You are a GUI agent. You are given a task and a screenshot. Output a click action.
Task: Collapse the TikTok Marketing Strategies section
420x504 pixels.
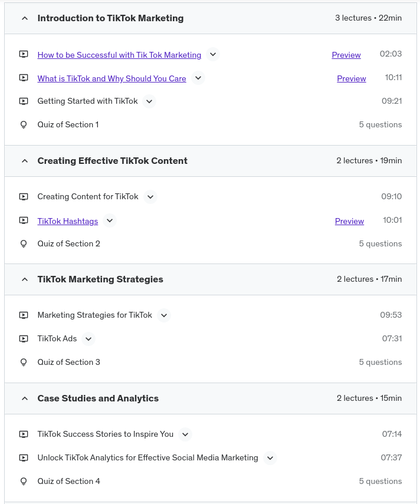[25, 279]
